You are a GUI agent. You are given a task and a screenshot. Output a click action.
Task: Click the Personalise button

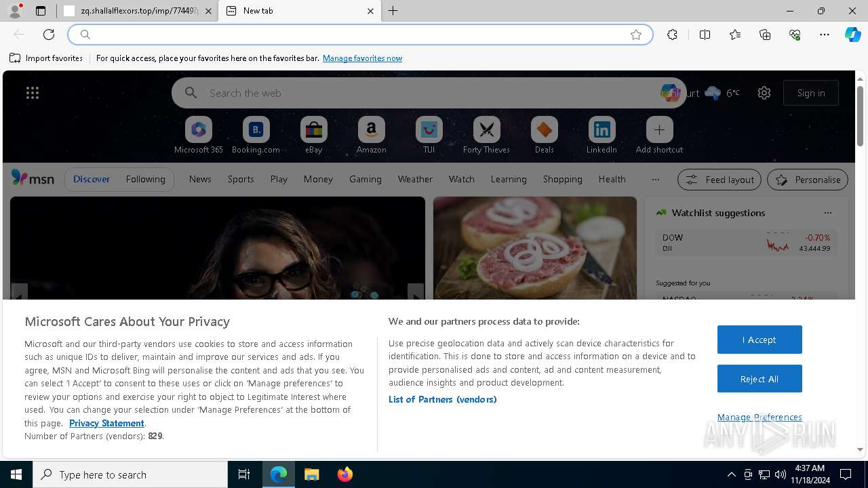point(808,180)
